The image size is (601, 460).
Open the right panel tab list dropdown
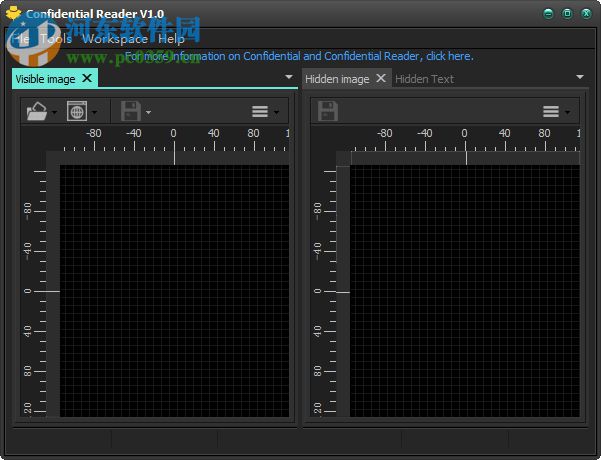click(x=580, y=77)
